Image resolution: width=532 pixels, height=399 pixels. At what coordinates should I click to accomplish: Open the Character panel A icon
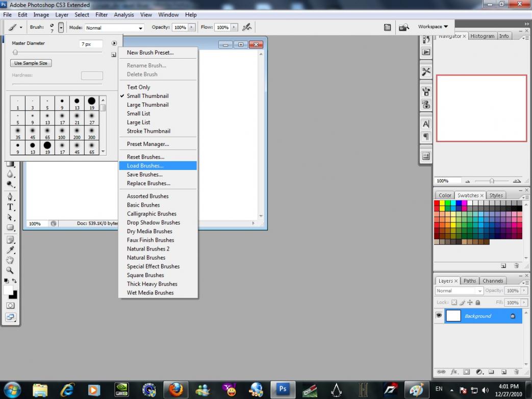[426, 124]
